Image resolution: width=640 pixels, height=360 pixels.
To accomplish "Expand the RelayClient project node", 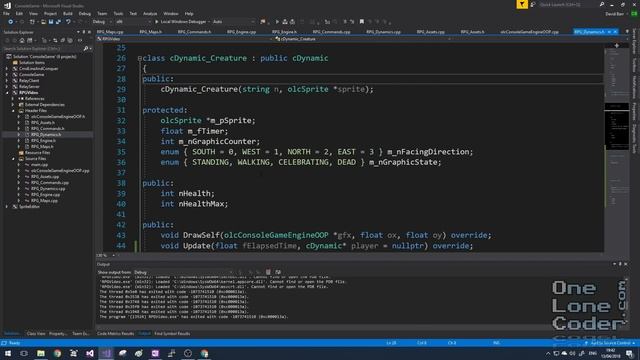I will (x=7, y=81).
